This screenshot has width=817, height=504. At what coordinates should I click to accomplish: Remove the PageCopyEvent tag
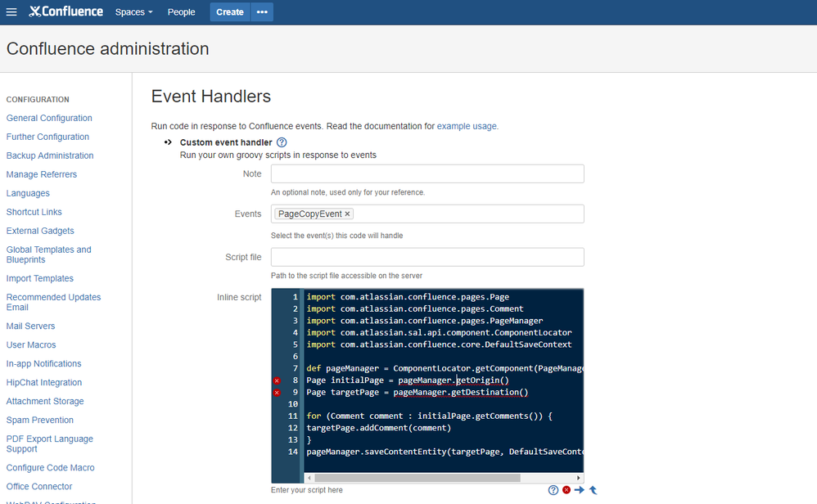click(x=348, y=214)
